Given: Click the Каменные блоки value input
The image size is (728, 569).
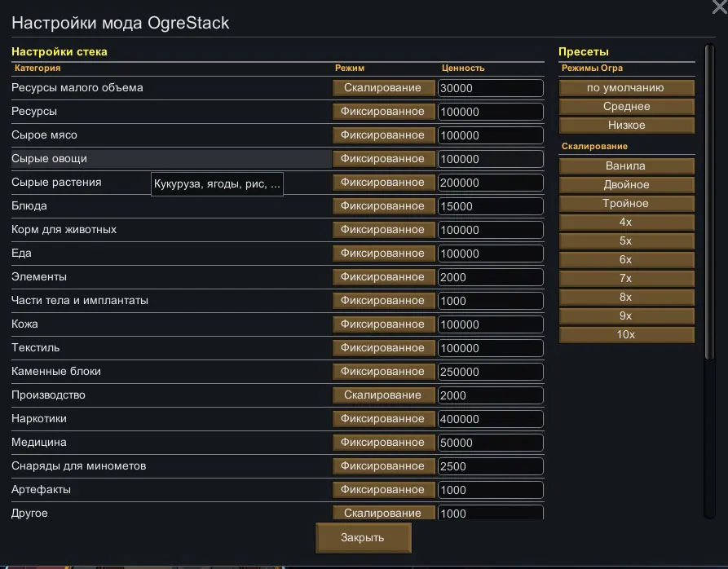Looking at the screenshot, I should tap(490, 372).
